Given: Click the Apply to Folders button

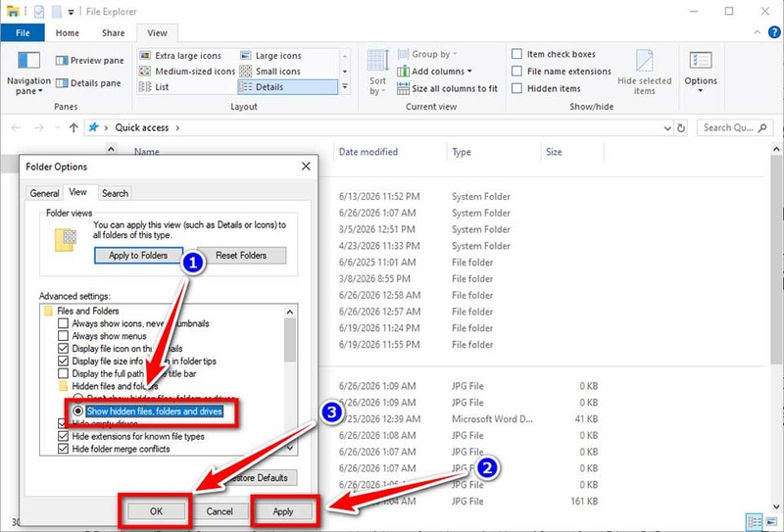Looking at the screenshot, I should click(x=138, y=256).
